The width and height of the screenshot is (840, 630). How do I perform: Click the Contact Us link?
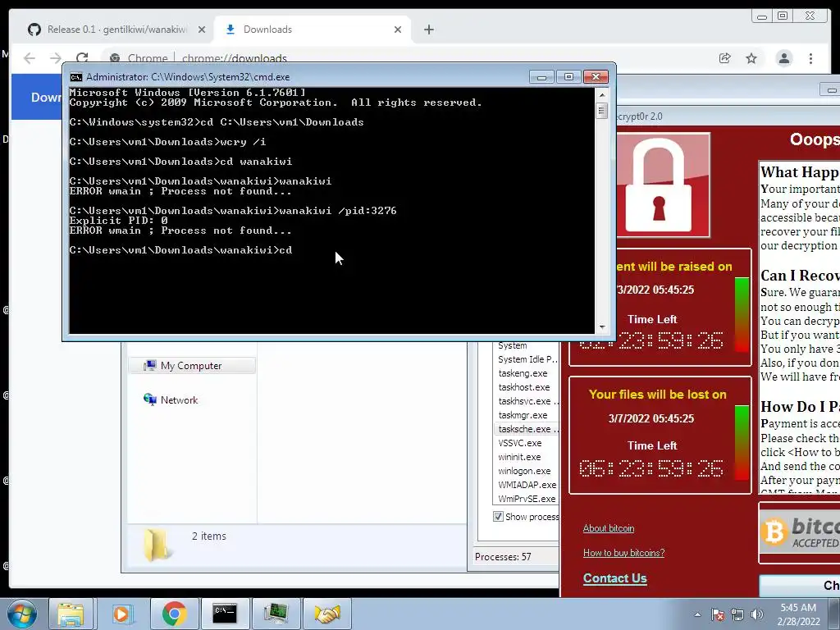pos(615,578)
